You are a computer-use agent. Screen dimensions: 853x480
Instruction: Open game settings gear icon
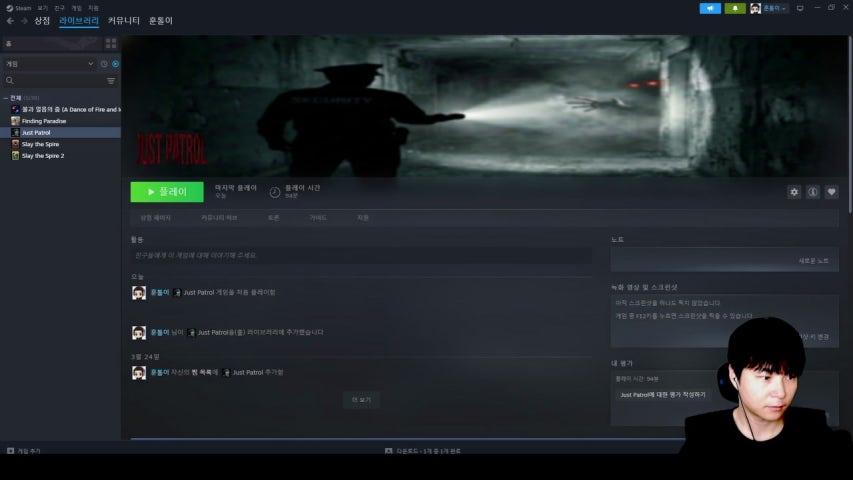pyautogui.click(x=794, y=192)
